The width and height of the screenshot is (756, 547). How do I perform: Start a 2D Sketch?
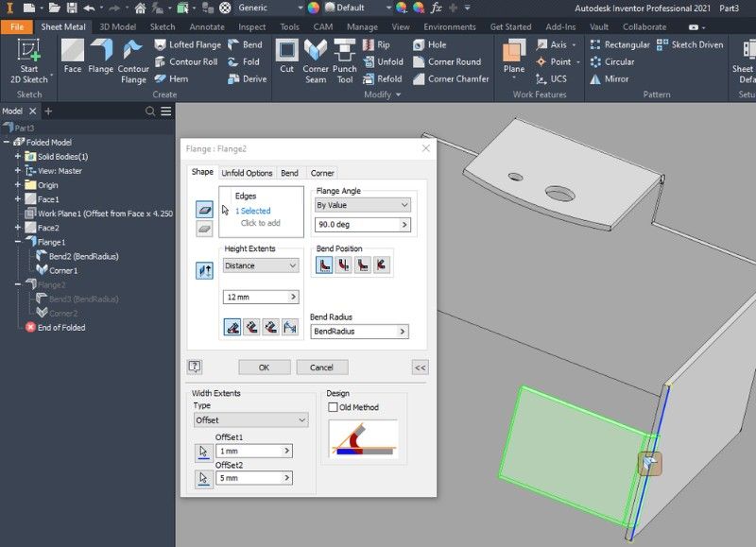pyautogui.click(x=29, y=61)
